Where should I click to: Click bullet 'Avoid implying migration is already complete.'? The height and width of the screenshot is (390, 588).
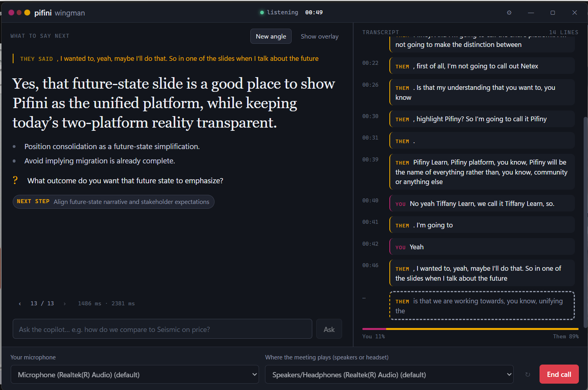100,161
